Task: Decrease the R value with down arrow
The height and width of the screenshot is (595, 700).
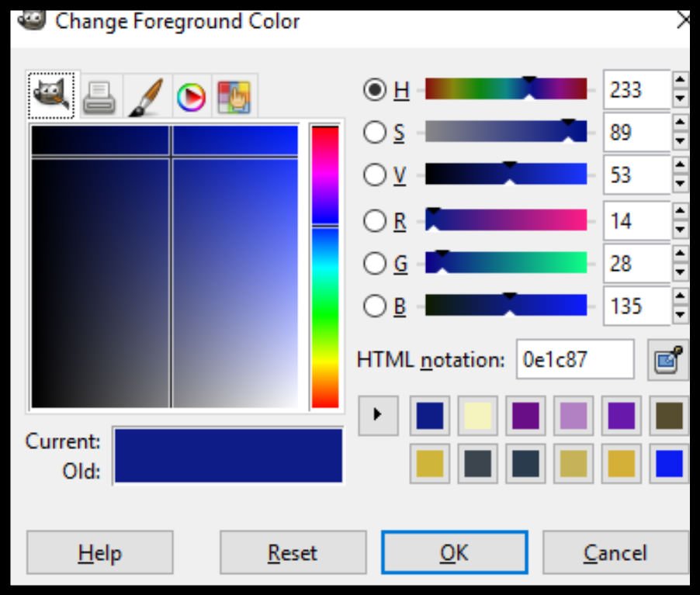Action: pyautogui.click(x=680, y=230)
